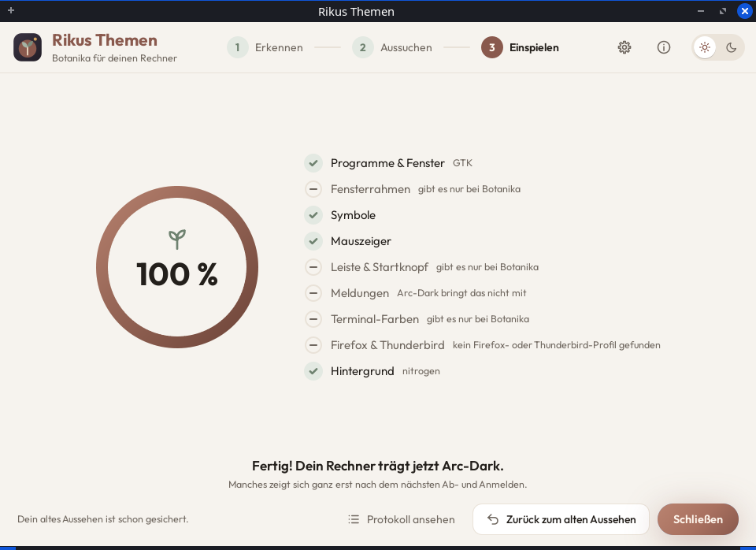The image size is (756, 550).
Task: Click the checkmark beside Programme & Fenster
Action: (313, 163)
